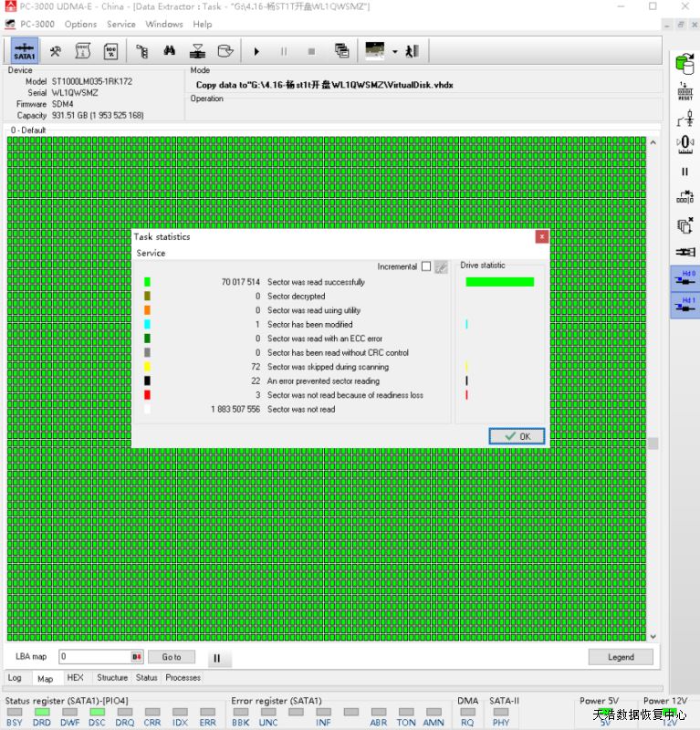
Task: Click the SATA1 port toolbar icon
Action: point(25,51)
